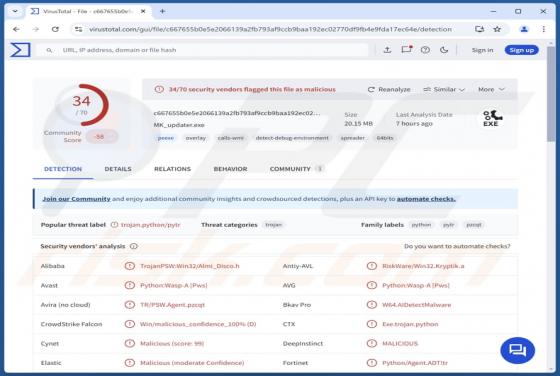Click the Reanalyze button
The width and height of the screenshot is (560, 376).
(x=389, y=89)
